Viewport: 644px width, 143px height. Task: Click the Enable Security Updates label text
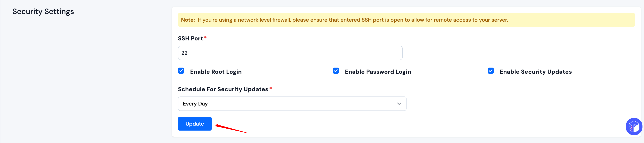pyautogui.click(x=535, y=72)
